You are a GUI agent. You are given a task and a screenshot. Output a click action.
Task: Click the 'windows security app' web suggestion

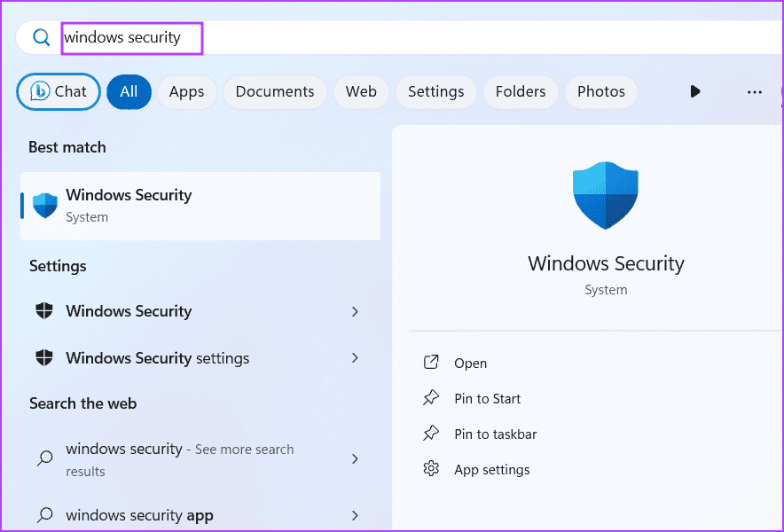tap(200, 515)
